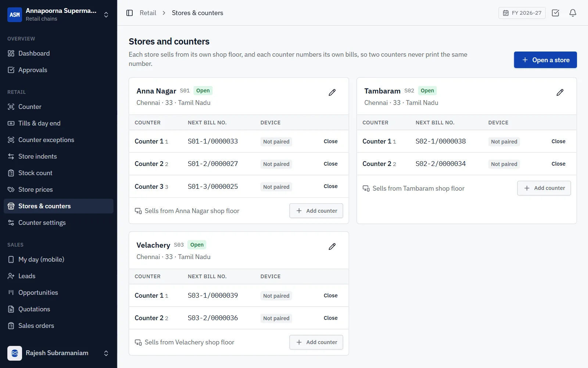Open Counter exceptions

(x=58, y=140)
